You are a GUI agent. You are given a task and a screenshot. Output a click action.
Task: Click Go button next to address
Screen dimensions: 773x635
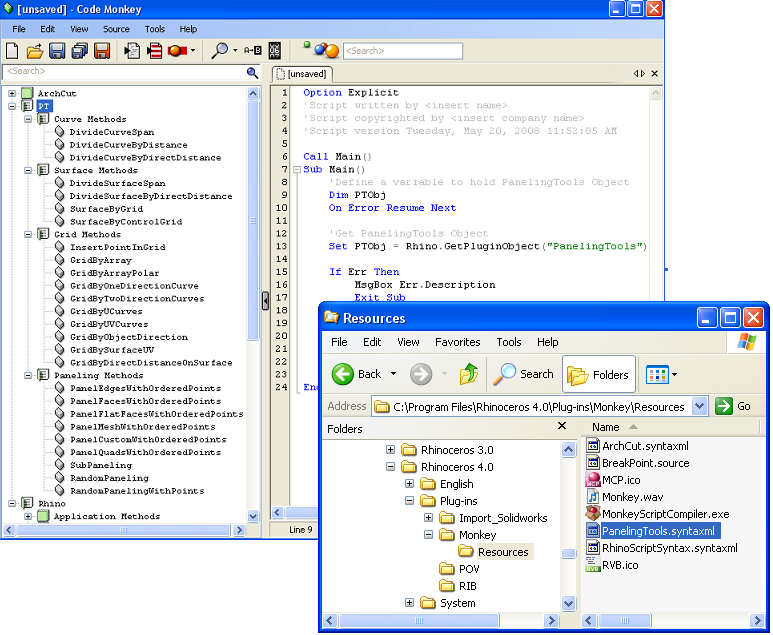(733, 407)
